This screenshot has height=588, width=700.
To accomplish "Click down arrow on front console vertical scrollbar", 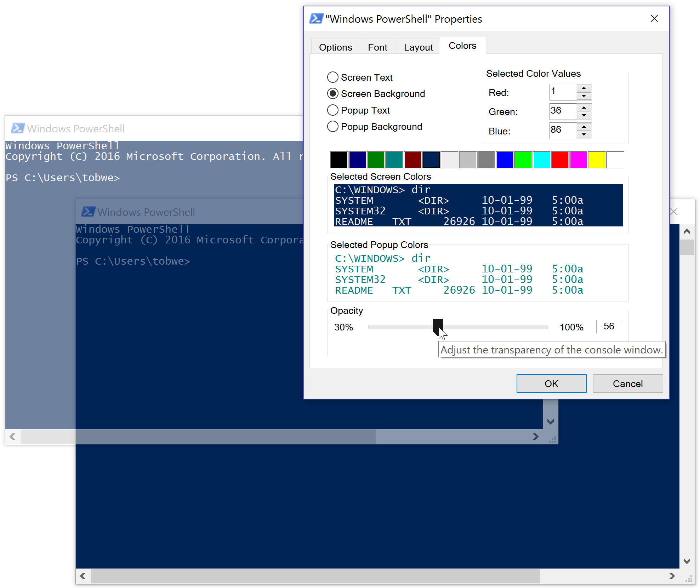I will pos(687,561).
